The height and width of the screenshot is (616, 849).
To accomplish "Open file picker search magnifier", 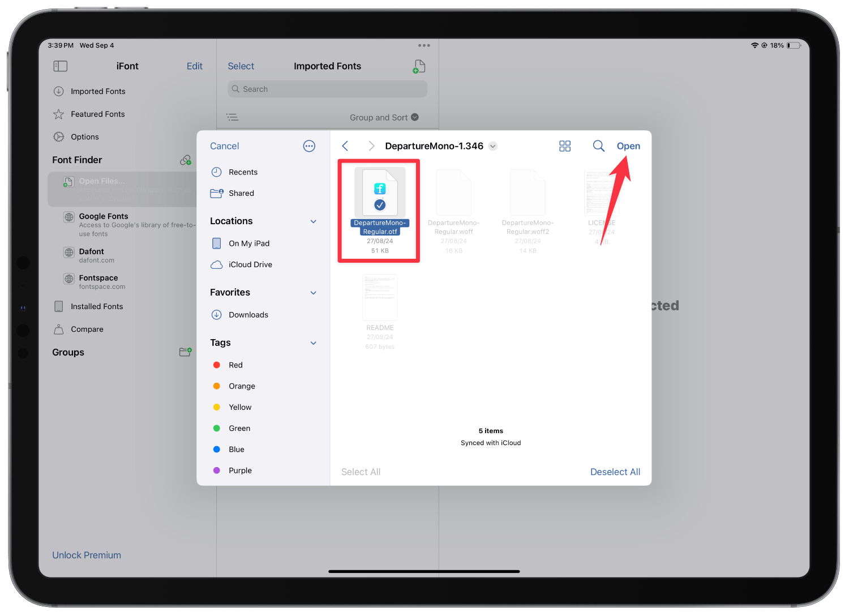I will (x=598, y=146).
